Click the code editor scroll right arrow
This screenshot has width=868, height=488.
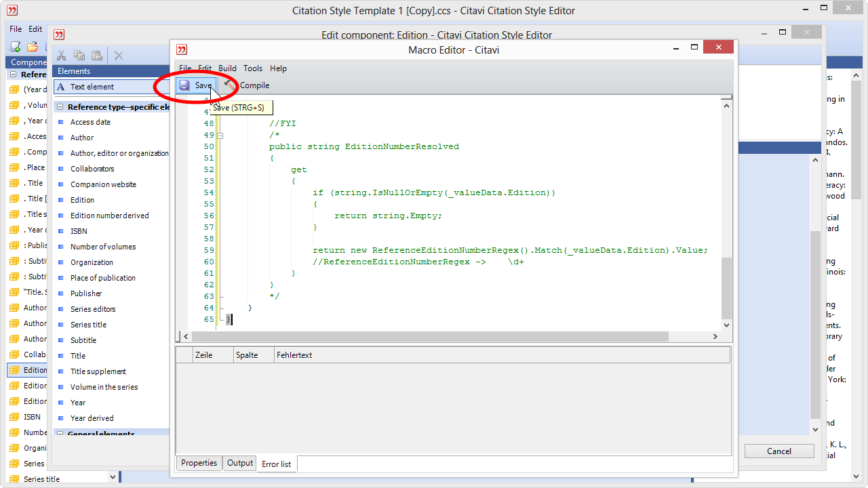point(715,337)
